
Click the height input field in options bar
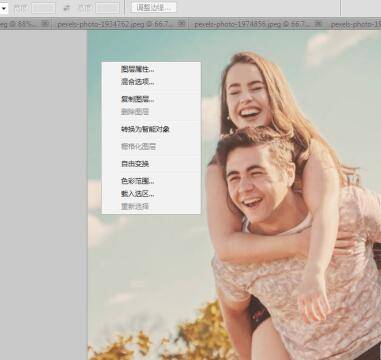[x=107, y=8]
